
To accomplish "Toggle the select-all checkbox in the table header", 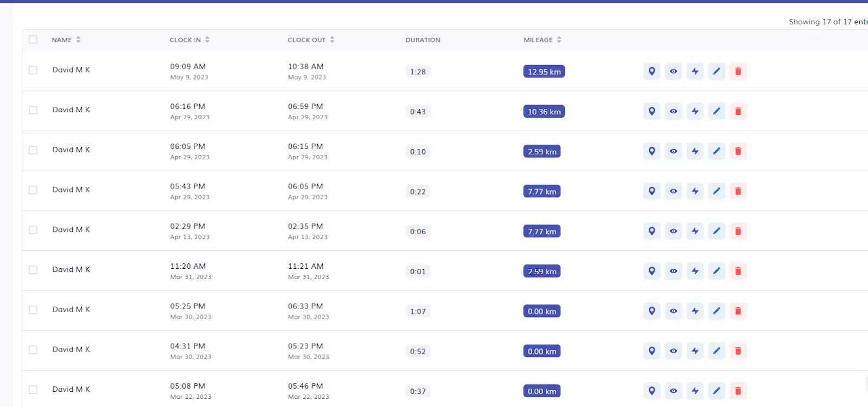I will tap(33, 40).
